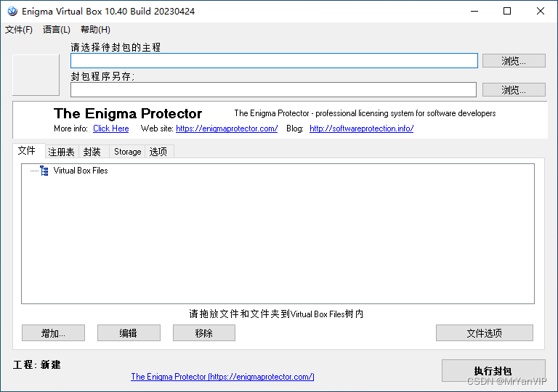
Task: Click the 执行封包 button
Action: point(493,371)
